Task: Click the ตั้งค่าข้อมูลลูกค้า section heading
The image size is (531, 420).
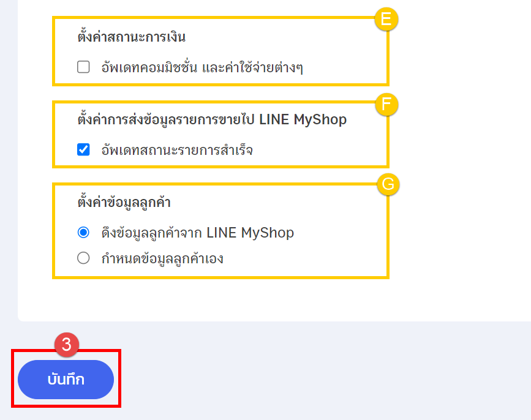Action: point(124,203)
